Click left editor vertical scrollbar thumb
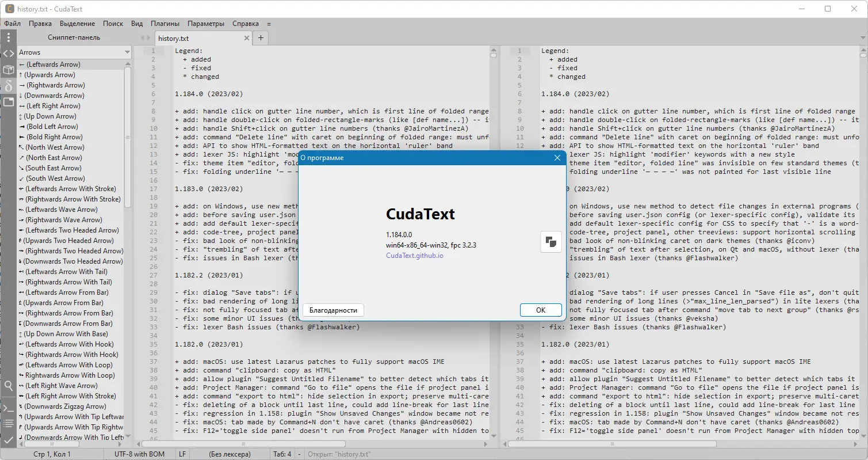 (x=494, y=55)
